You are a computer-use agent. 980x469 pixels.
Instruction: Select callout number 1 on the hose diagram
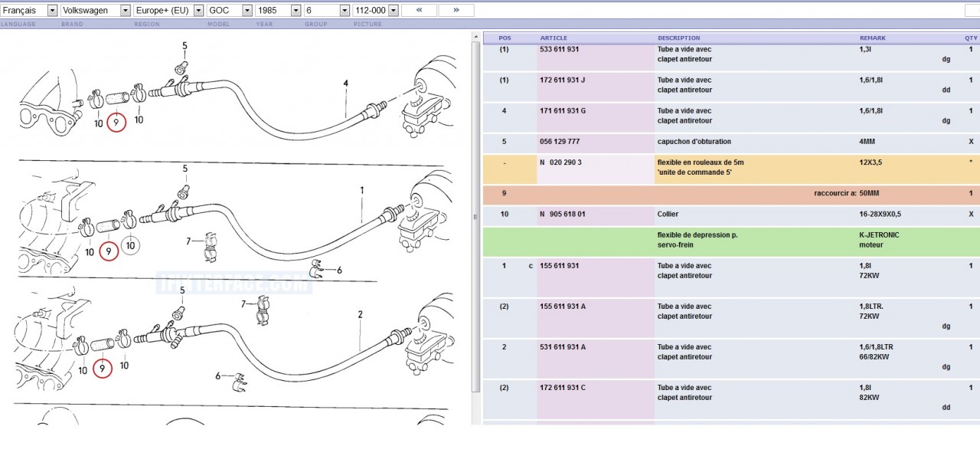[x=362, y=190]
